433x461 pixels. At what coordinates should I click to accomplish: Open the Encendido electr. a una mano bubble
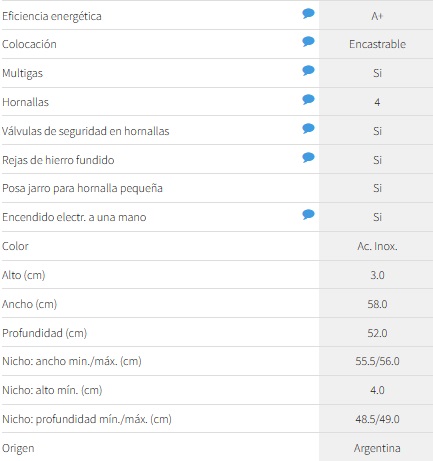pos(308,215)
